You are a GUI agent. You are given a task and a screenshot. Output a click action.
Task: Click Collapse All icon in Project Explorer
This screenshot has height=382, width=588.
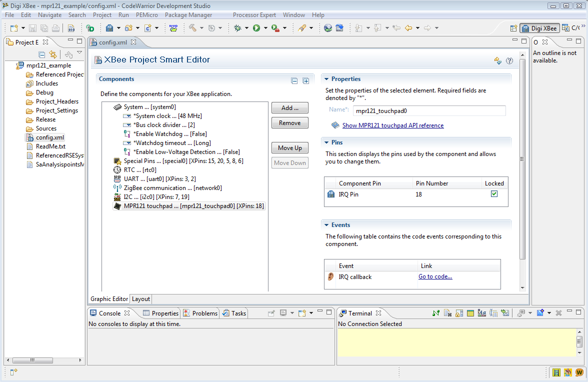[x=42, y=54]
